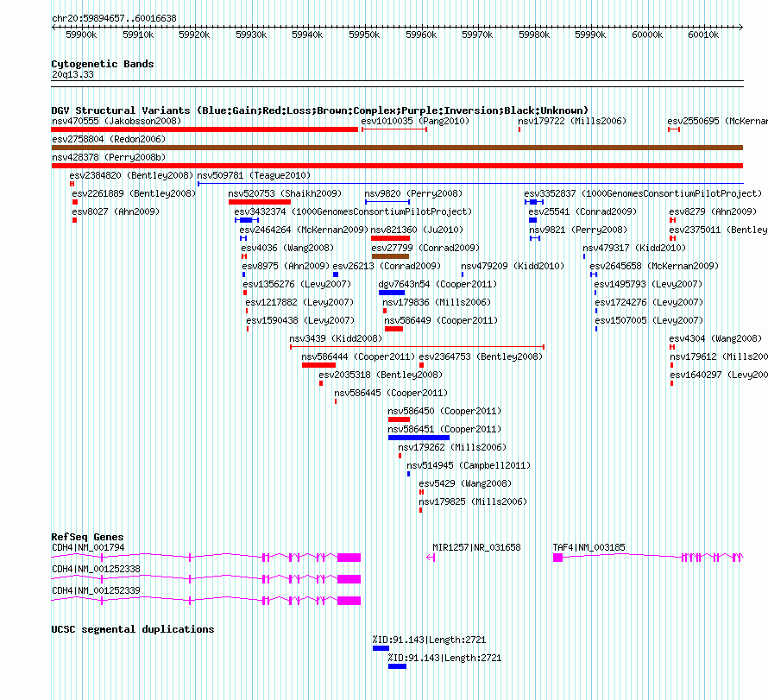Screen dimensions: 768x700
Task: Click the TAF4|NM_003185 gene label
Action: [x=589, y=547]
